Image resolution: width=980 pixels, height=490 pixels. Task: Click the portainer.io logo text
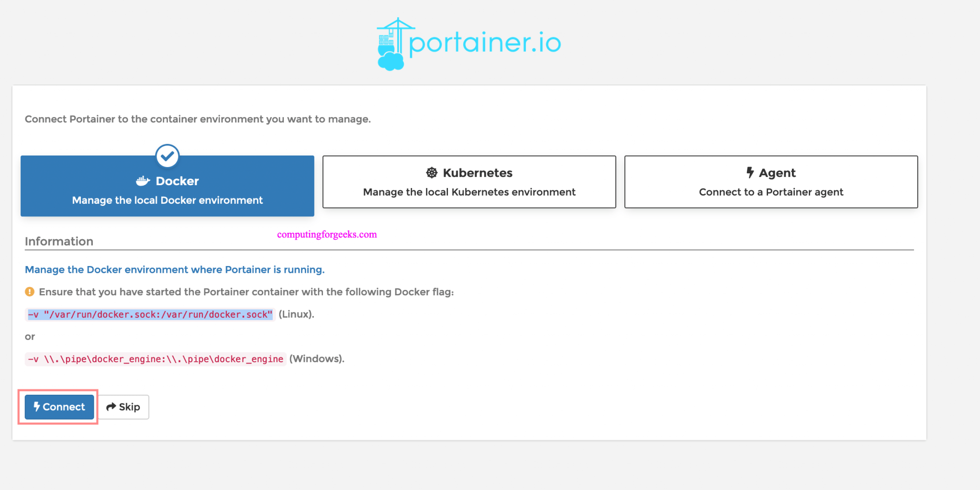pos(485,43)
